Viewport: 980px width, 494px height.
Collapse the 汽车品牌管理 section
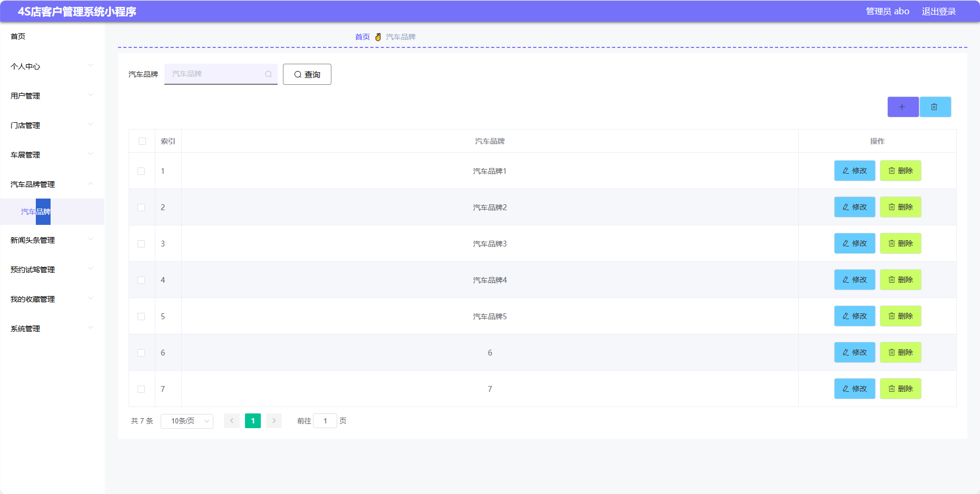click(x=52, y=184)
